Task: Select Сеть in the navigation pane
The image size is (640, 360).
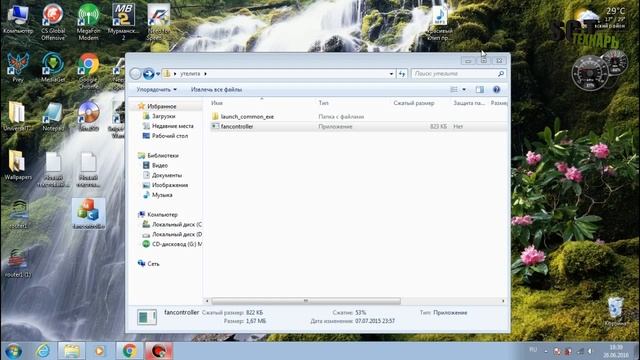Action: tap(153, 264)
